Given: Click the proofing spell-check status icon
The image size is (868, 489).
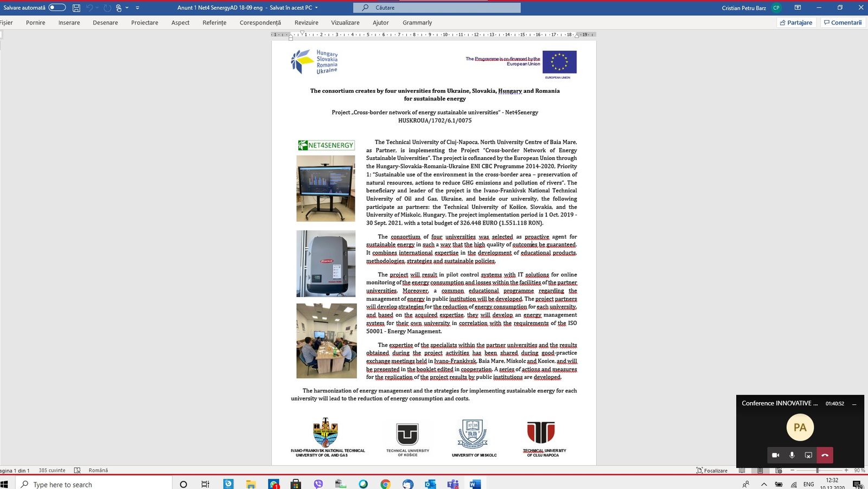Looking at the screenshot, I should click(77, 471).
